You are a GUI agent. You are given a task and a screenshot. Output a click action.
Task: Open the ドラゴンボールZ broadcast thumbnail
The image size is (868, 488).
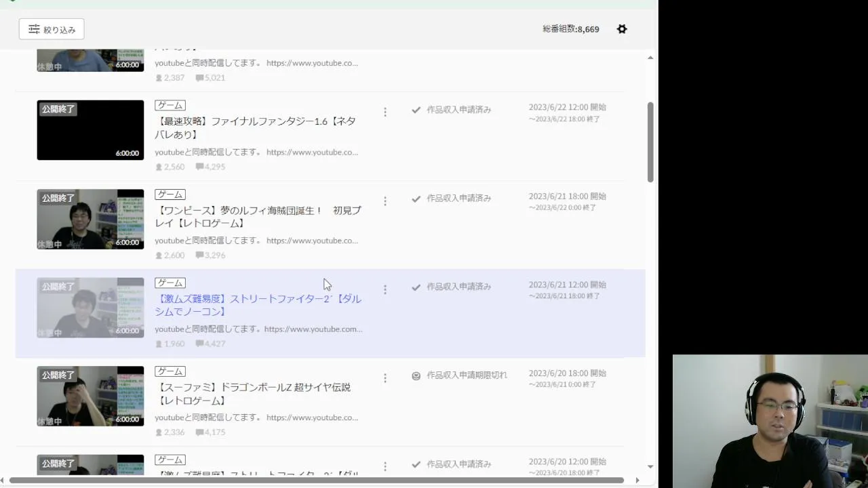[x=90, y=396]
